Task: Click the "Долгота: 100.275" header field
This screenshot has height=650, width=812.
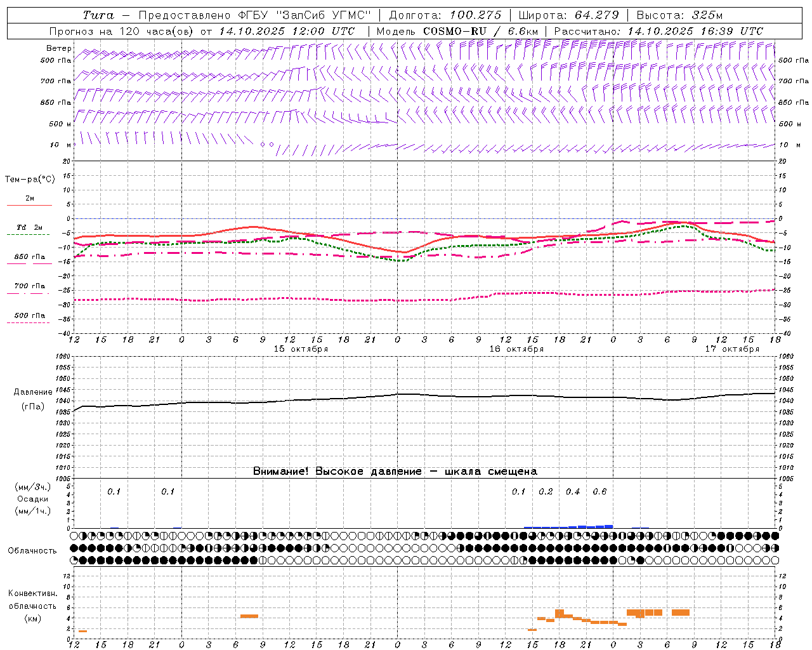Action: tap(445, 15)
